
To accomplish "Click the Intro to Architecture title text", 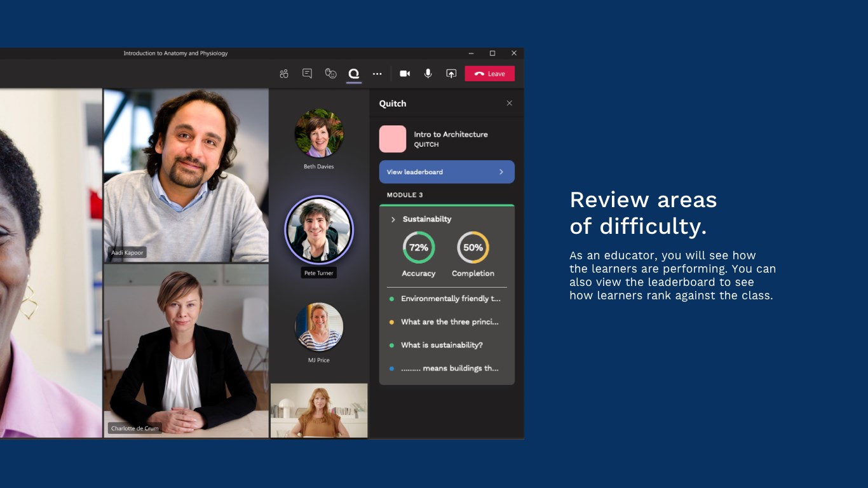I will 451,135.
